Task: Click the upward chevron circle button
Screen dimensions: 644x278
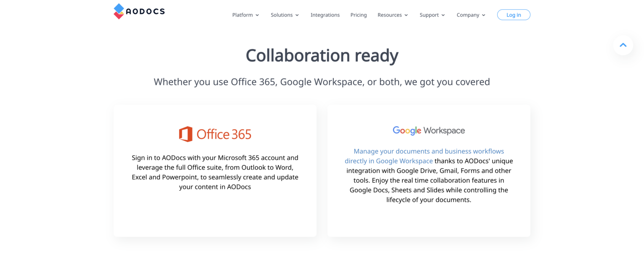Action: point(623,45)
